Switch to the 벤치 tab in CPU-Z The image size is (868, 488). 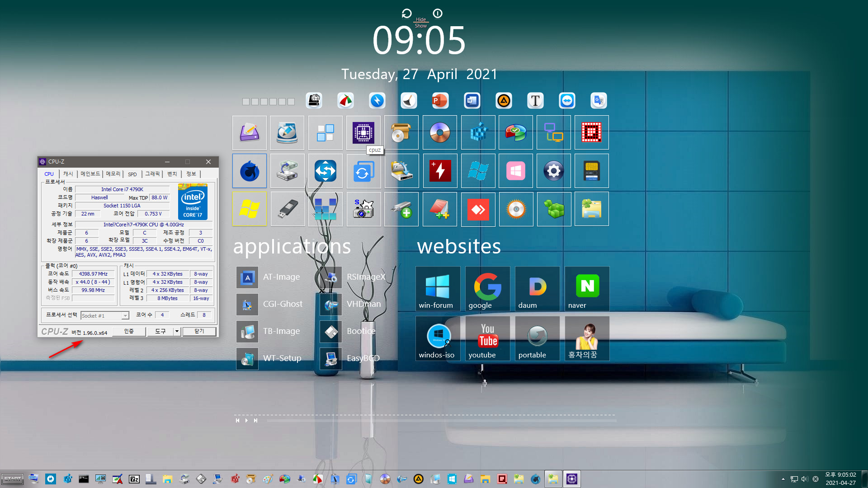[x=172, y=174]
